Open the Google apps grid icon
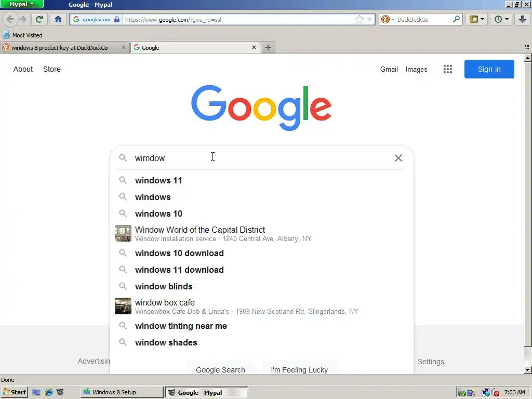 [x=447, y=69]
